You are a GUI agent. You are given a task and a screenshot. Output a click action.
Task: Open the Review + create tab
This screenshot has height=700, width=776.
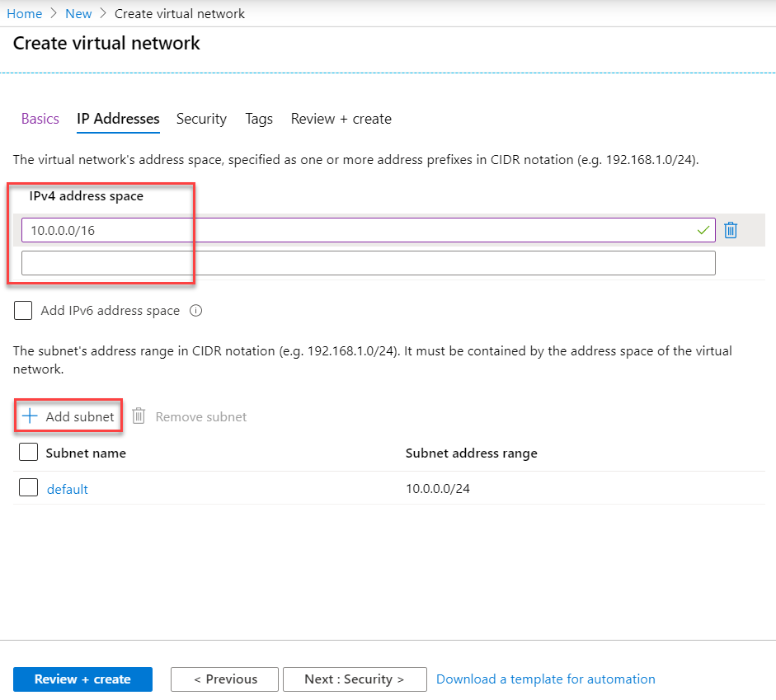tap(341, 119)
